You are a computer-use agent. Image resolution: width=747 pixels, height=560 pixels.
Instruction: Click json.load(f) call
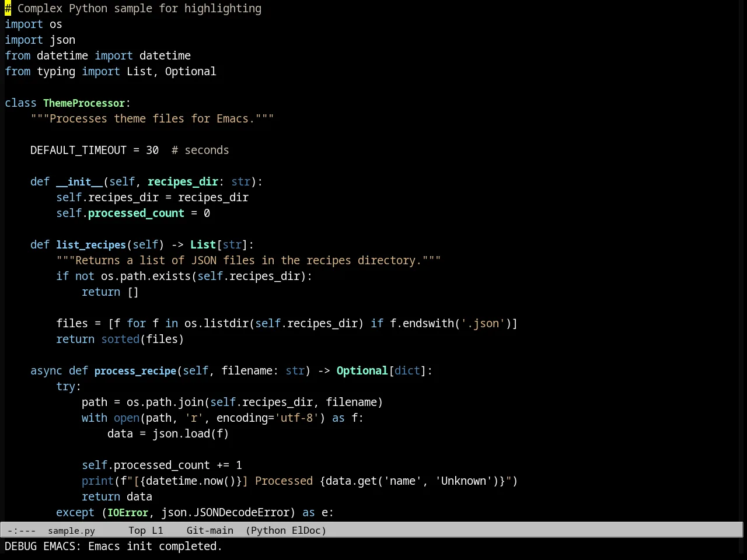(x=191, y=433)
